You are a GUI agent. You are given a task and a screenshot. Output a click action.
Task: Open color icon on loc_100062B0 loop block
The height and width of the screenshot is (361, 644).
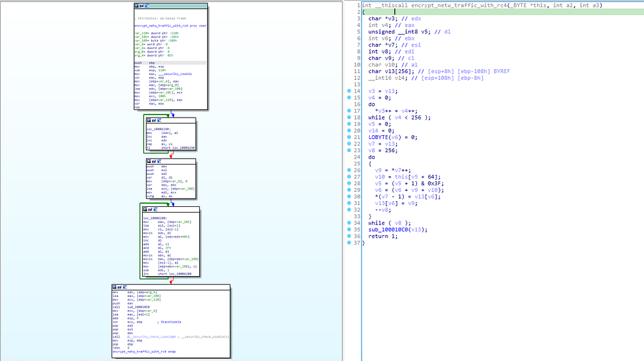pos(145,209)
